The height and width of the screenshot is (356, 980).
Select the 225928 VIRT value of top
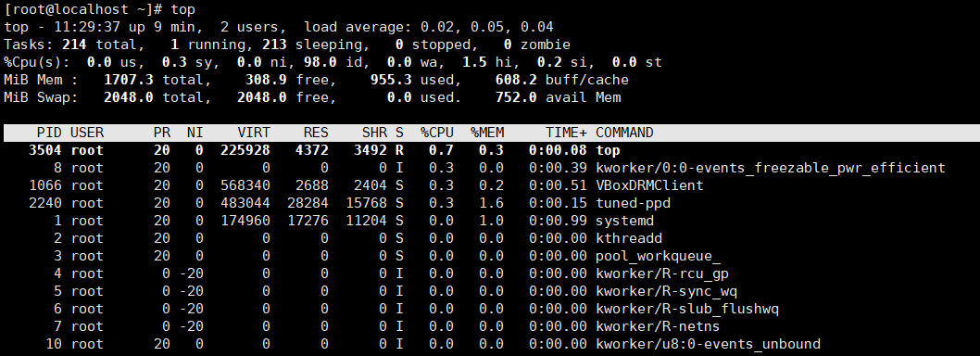pyautogui.click(x=245, y=150)
